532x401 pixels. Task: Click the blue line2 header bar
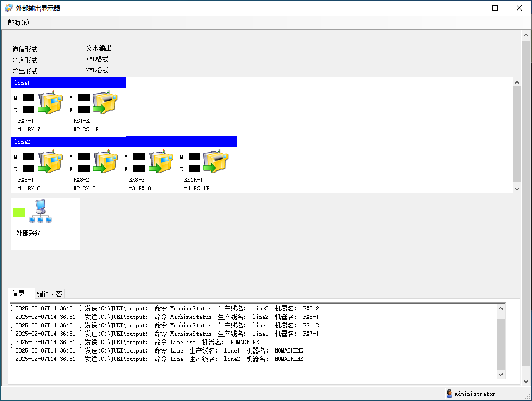point(124,142)
